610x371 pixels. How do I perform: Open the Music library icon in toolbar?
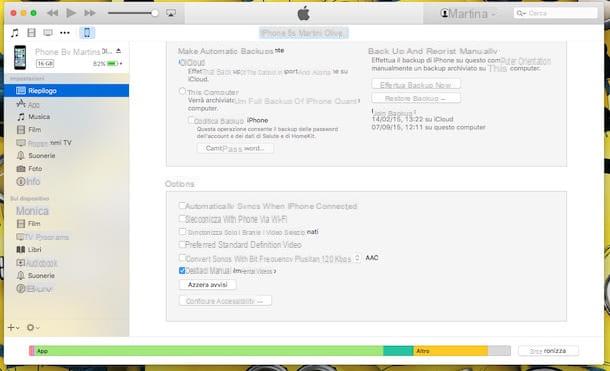click(15, 33)
